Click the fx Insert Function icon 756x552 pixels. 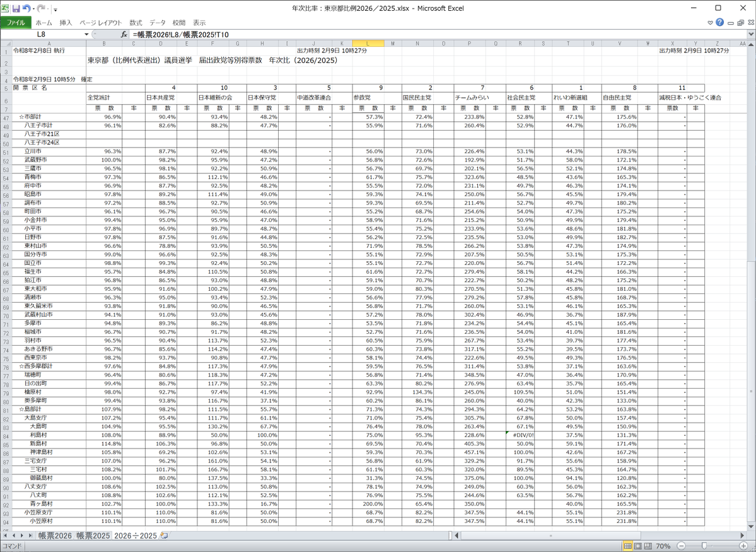124,34
